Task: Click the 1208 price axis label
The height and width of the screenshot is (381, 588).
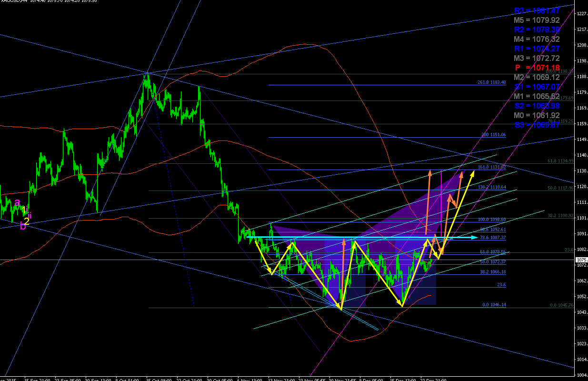Action: tap(581, 45)
